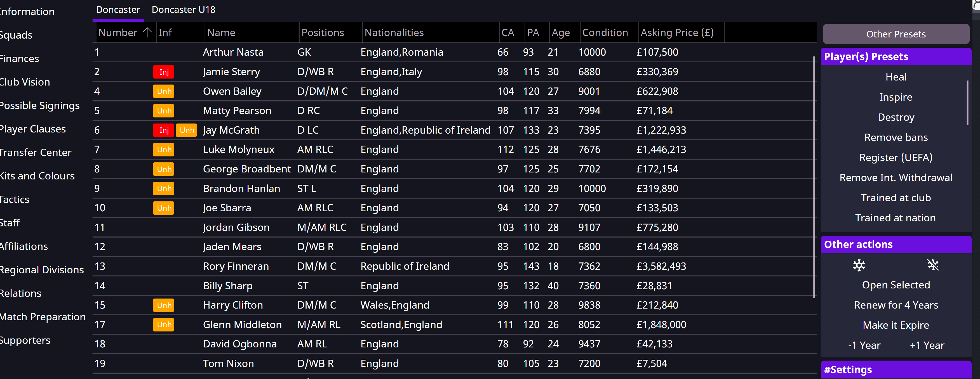Open the Tactics sidebar item
This screenshot has height=379, width=980.
(15, 199)
